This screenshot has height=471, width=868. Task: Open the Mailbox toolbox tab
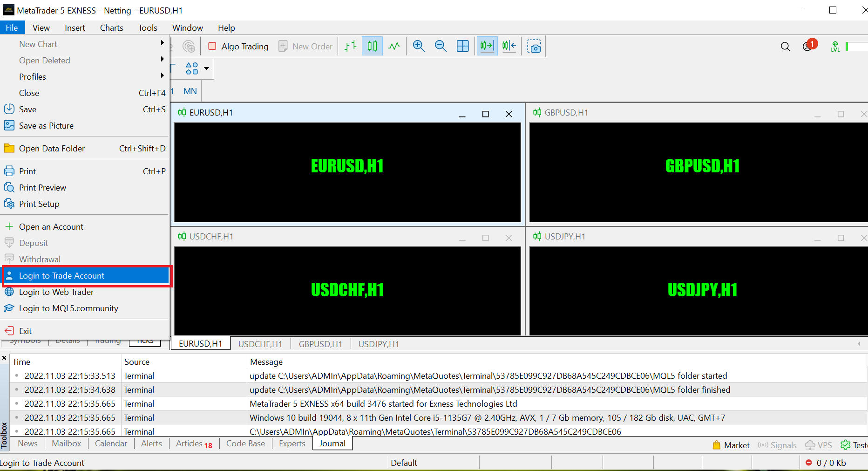[67, 444]
